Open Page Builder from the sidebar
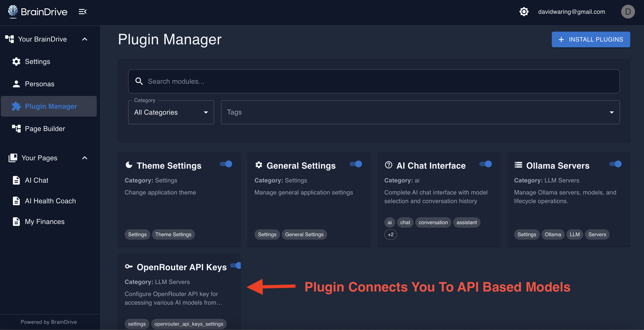The height and width of the screenshot is (330, 644). (45, 129)
